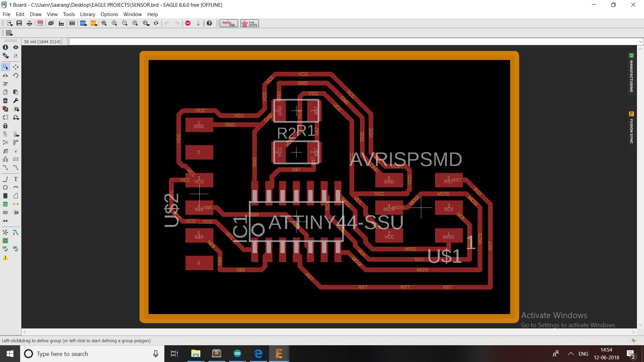Select the Info tool
This screenshot has width=644, height=362.
[x=5, y=47]
